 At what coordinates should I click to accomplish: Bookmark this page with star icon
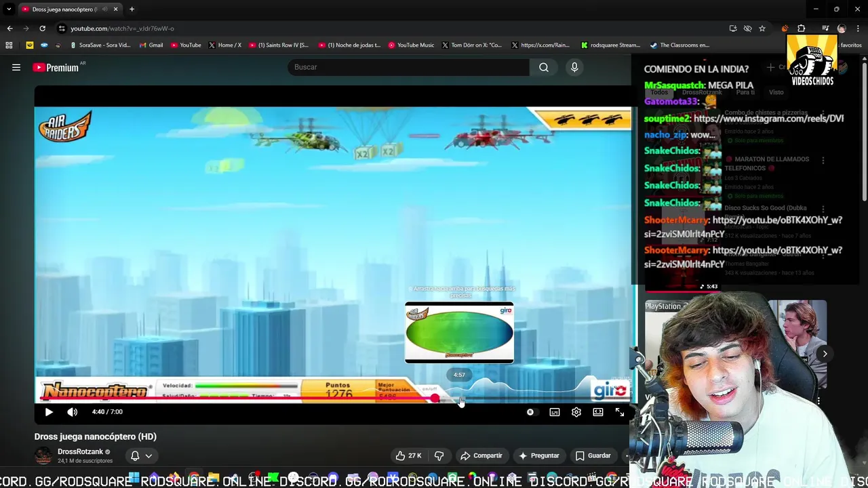click(x=762, y=28)
